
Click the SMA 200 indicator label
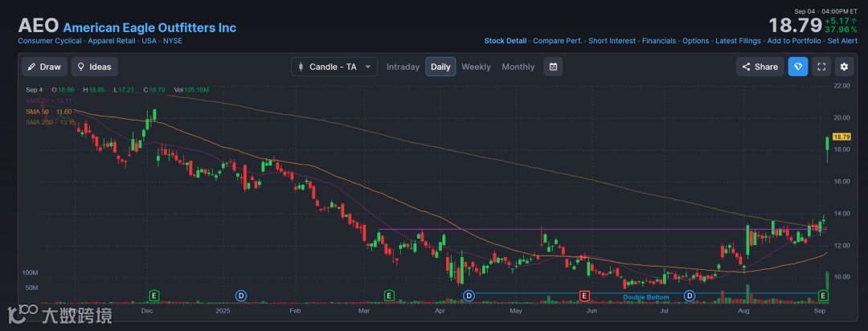click(51, 122)
